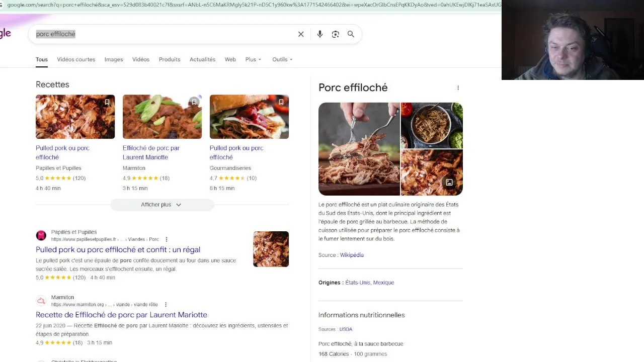The width and height of the screenshot is (644, 362).
Task: Bookmark the Papilles et Pupilles recipe card
Action: click(107, 102)
